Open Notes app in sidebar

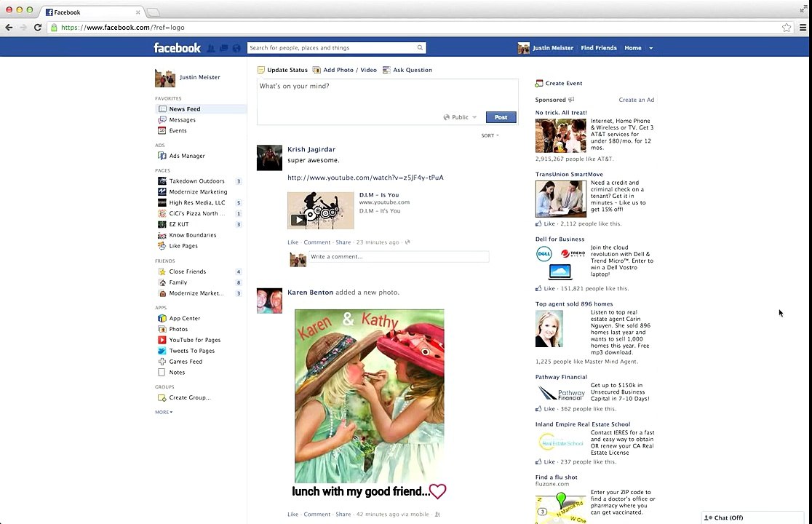(x=177, y=373)
